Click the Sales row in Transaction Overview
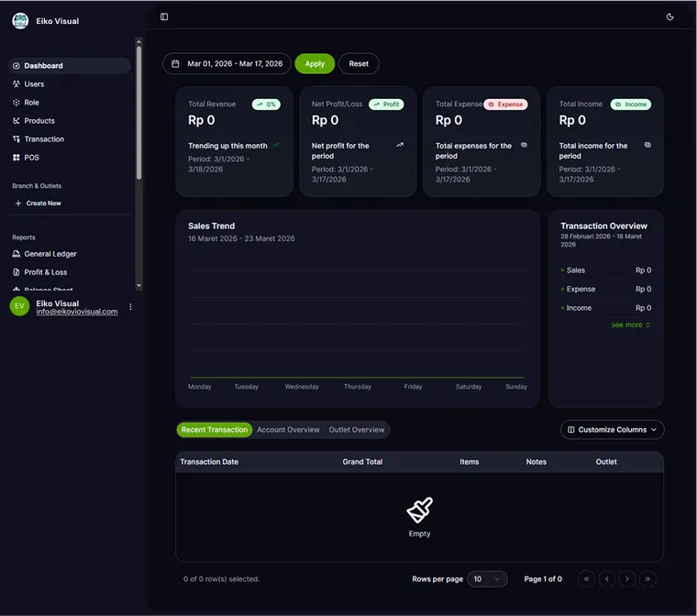Screen dimensions: 697x616 click(606, 270)
